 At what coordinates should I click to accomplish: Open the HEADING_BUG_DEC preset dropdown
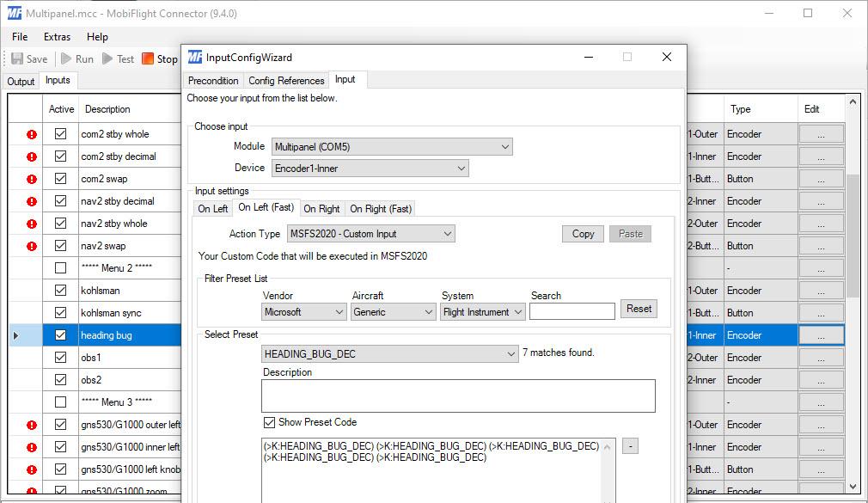pyautogui.click(x=389, y=354)
